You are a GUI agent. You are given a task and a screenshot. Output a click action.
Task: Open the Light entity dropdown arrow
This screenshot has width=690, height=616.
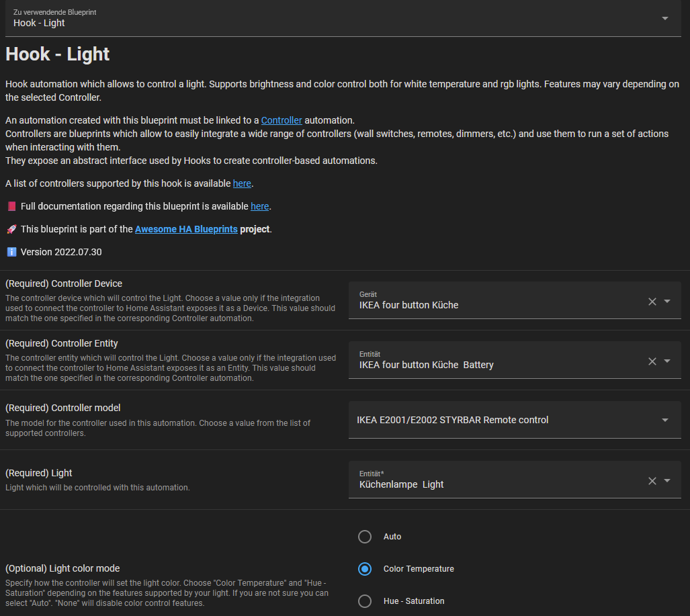pyautogui.click(x=667, y=481)
